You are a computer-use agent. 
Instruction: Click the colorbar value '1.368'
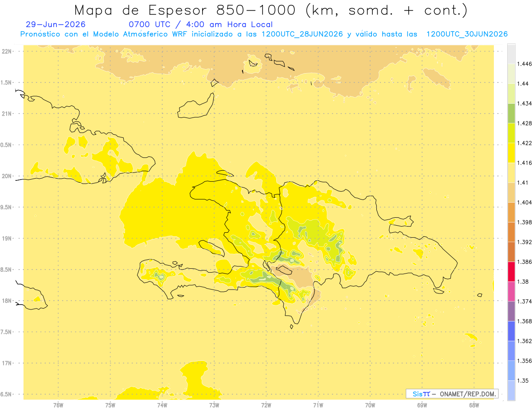click(524, 321)
